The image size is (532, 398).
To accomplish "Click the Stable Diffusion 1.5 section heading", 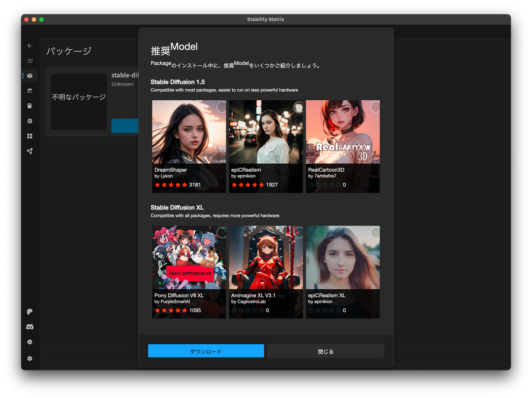I will 178,82.
